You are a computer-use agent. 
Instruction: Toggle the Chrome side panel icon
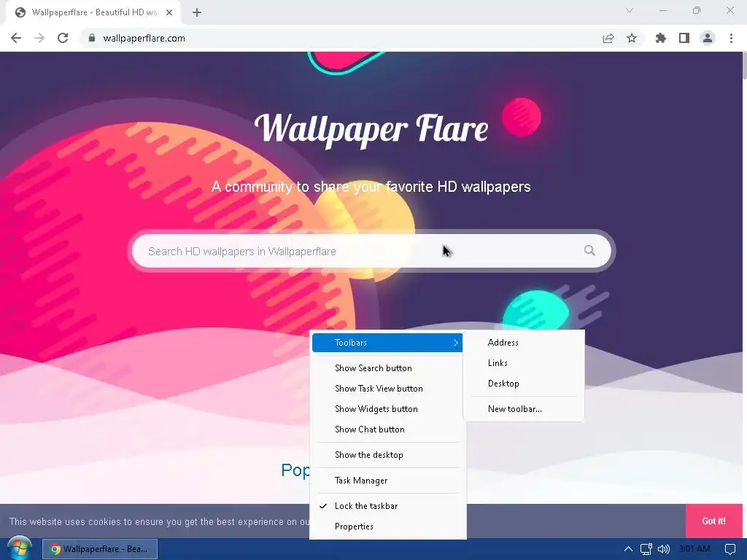[684, 38]
